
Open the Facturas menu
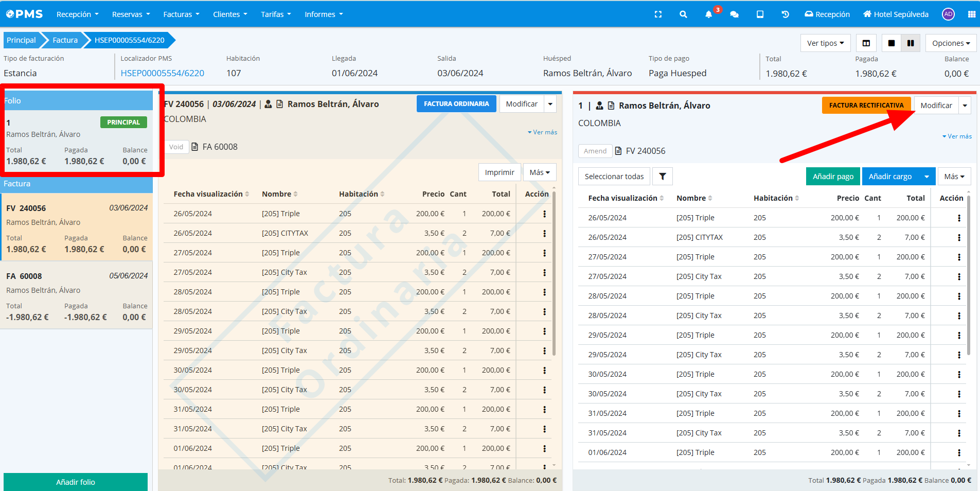(181, 14)
